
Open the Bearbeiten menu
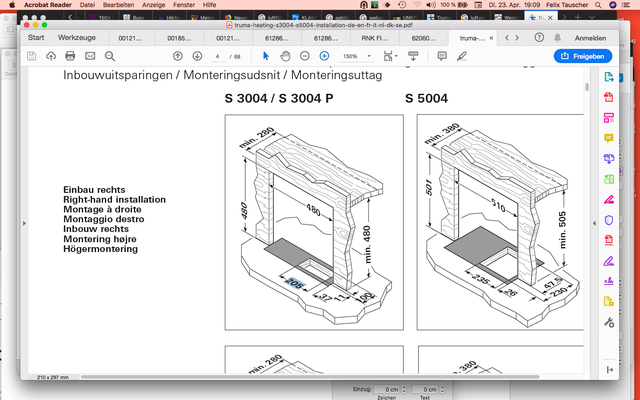click(x=118, y=5)
